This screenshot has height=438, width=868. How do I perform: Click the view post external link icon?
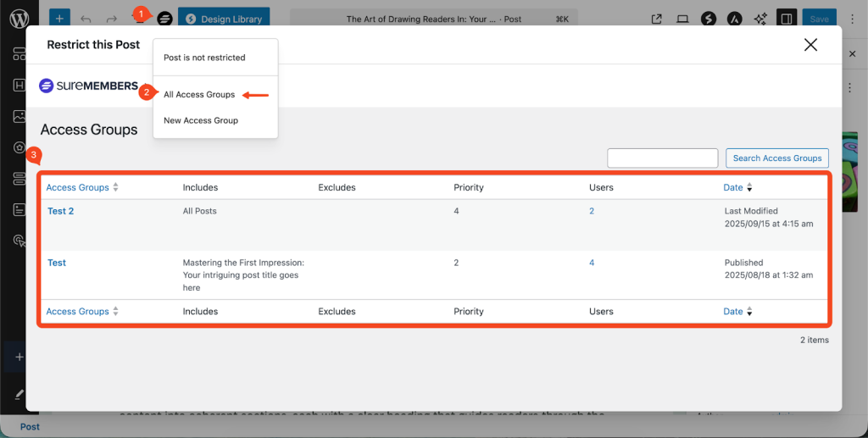pyautogui.click(x=656, y=19)
